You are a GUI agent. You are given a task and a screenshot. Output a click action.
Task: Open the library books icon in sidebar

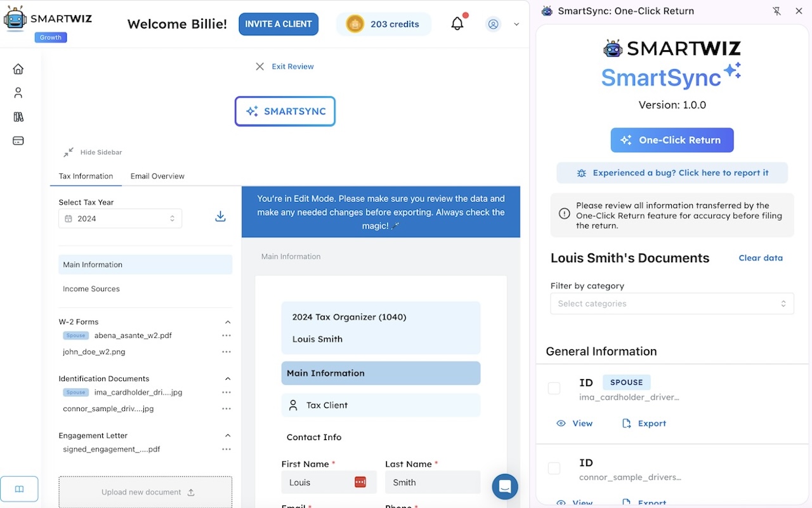point(18,117)
